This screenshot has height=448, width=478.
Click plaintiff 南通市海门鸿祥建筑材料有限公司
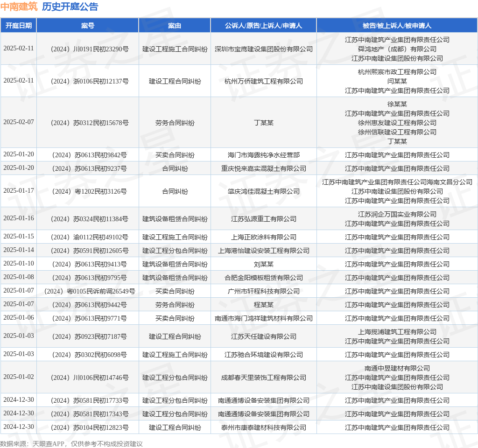264,318
